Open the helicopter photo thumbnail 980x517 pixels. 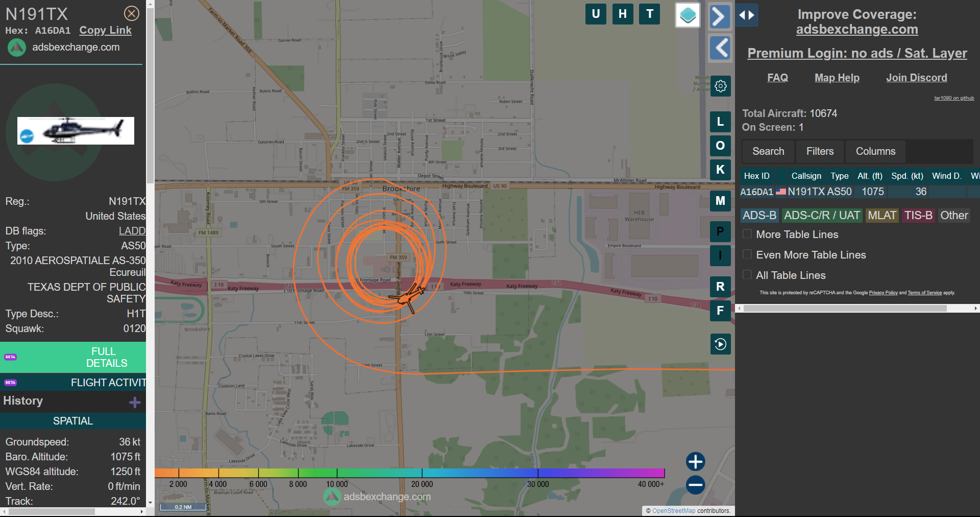(x=76, y=131)
